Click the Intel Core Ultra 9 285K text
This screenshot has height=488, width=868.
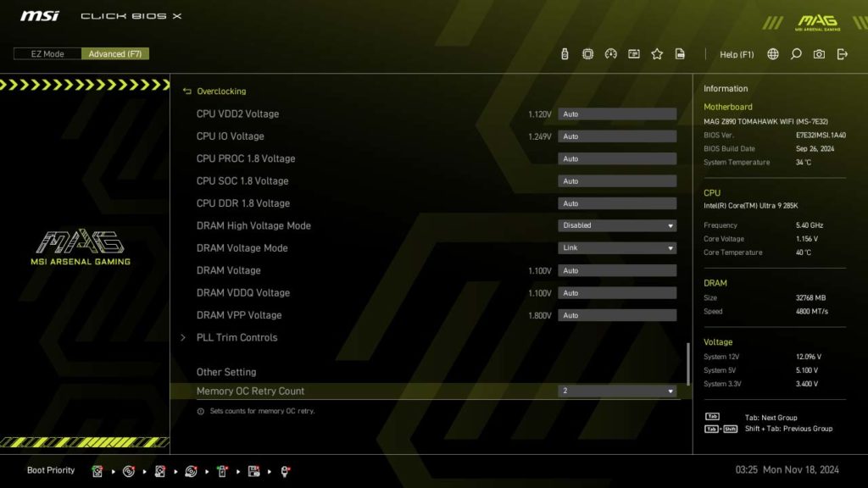click(x=751, y=205)
